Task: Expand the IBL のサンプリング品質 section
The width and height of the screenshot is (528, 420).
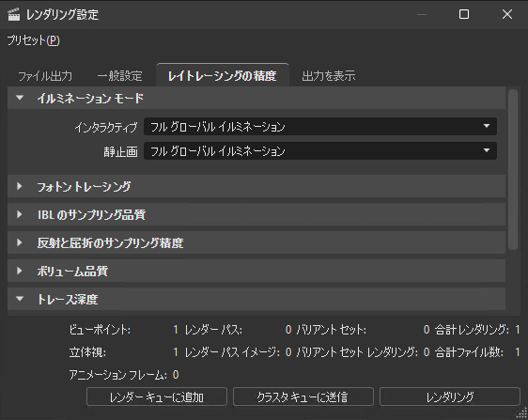Action: click(x=256, y=214)
